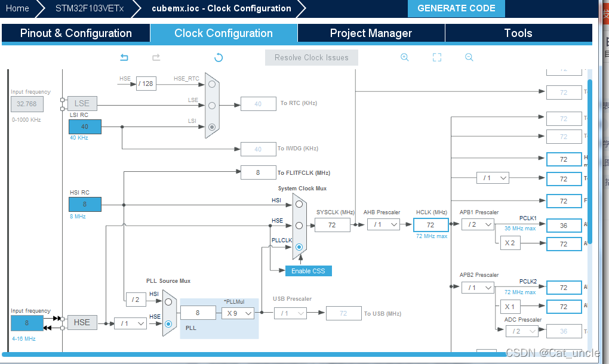This screenshot has width=609, height=364.
Task: Open the Tools tab
Action: coord(518,33)
